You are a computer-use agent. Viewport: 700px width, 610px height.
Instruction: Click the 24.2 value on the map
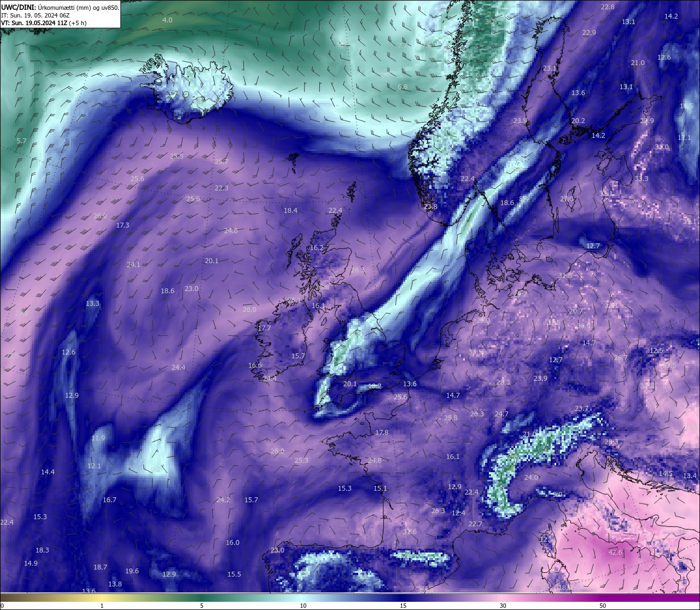click(223, 499)
